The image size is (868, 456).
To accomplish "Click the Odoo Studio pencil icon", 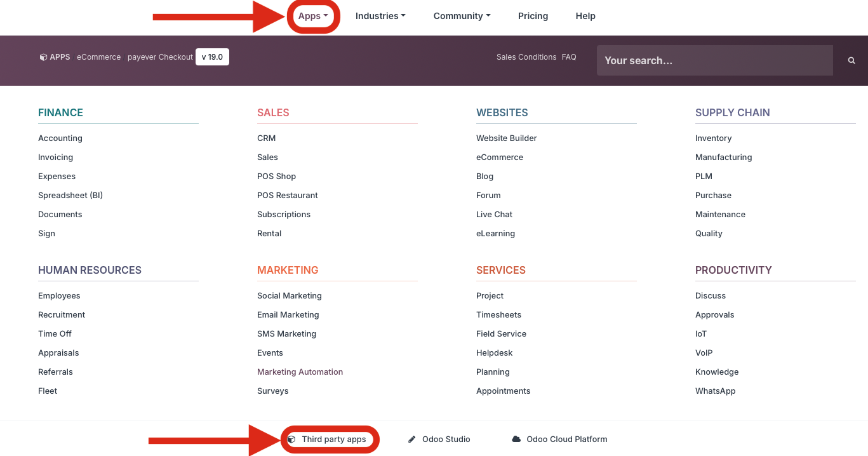I will (x=411, y=439).
